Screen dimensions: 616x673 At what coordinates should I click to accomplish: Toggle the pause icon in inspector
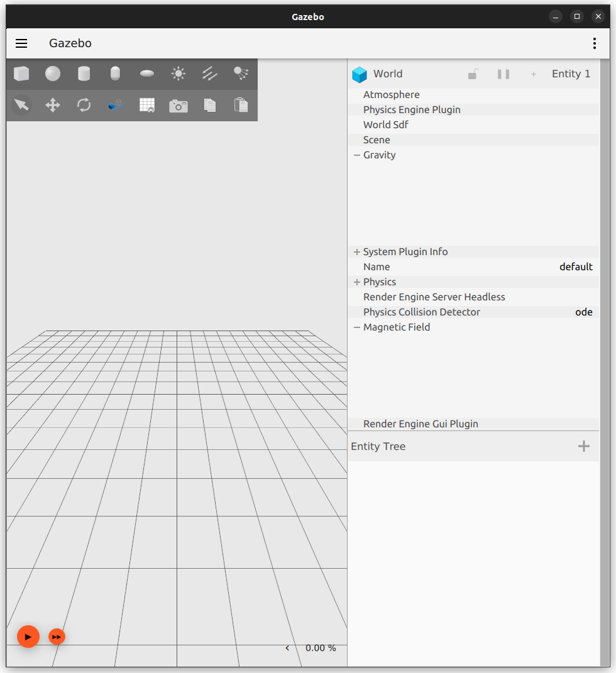(x=503, y=74)
